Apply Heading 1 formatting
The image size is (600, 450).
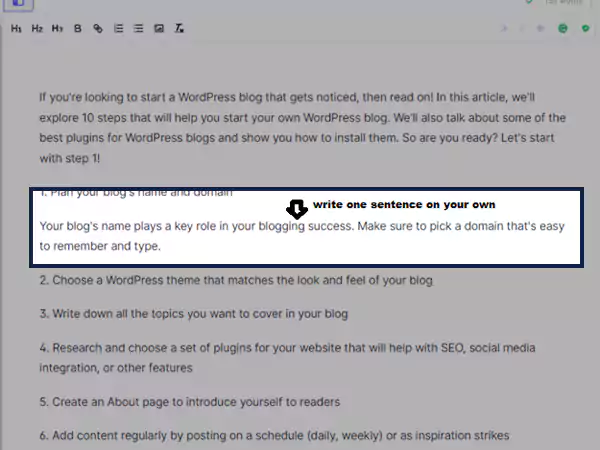click(x=16, y=28)
